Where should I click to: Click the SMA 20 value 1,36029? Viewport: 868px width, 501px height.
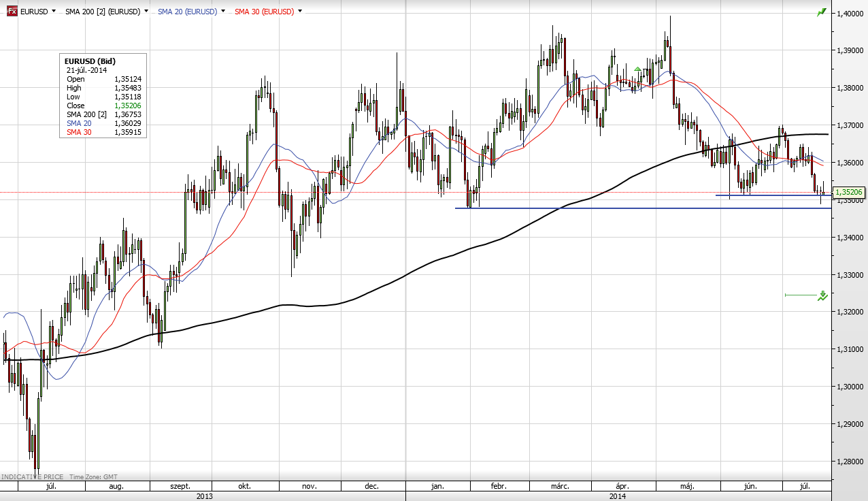tap(128, 123)
